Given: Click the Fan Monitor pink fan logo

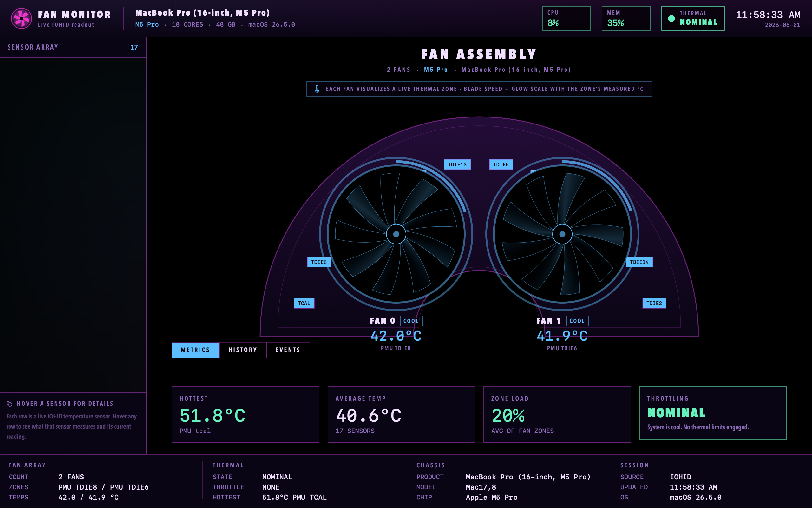Looking at the screenshot, I should [x=22, y=18].
